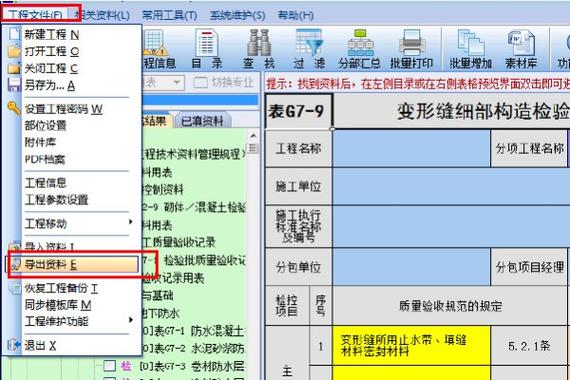Select tree row 表G7-1 防水混凝土
The height and width of the screenshot is (380, 570).
click(x=192, y=331)
